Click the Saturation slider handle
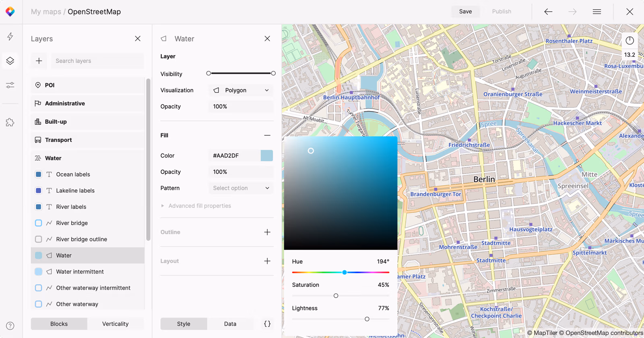The image size is (644, 338). (336, 296)
